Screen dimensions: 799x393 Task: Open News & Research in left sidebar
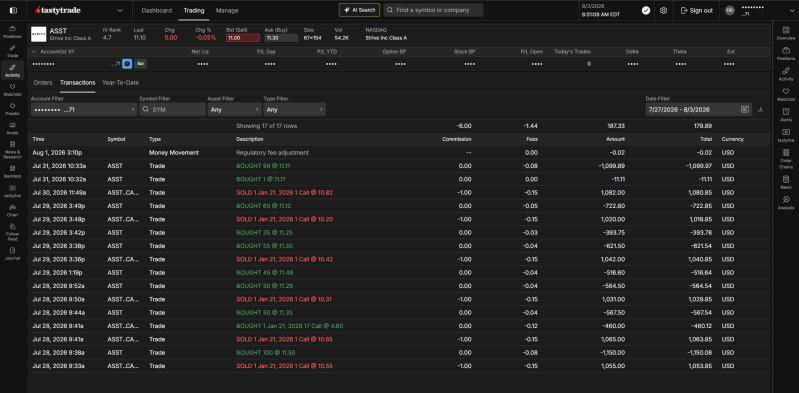[x=12, y=150]
